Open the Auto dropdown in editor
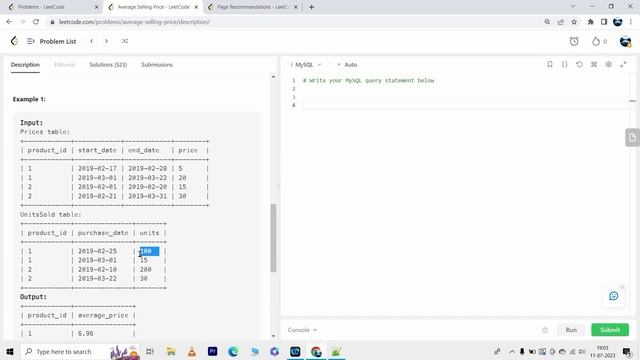Screen dimensions: 640x360 pos(347,64)
